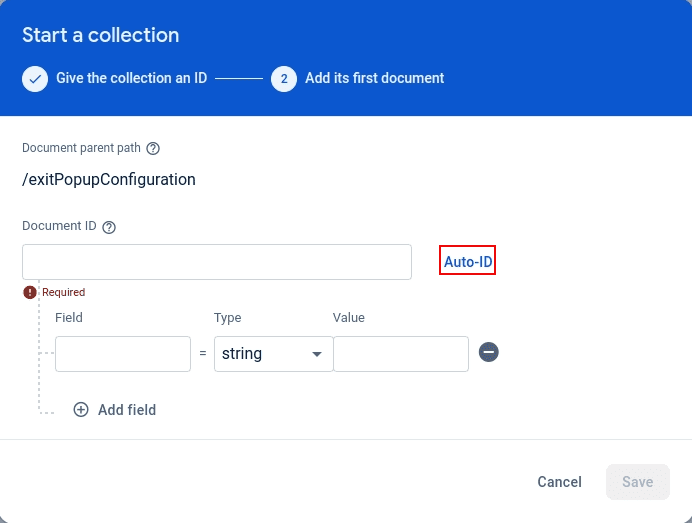Click the plus icon for Add field

click(x=81, y=410)
